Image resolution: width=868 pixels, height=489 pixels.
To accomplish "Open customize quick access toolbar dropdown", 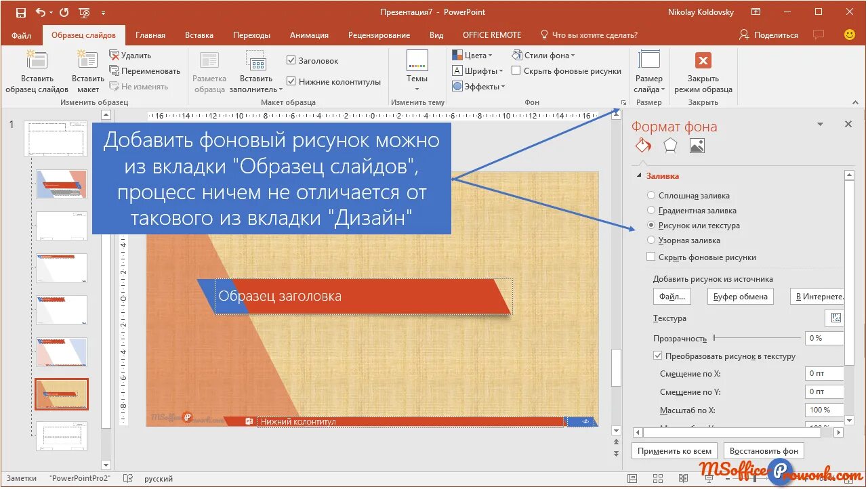I will [x=103, y=13].
